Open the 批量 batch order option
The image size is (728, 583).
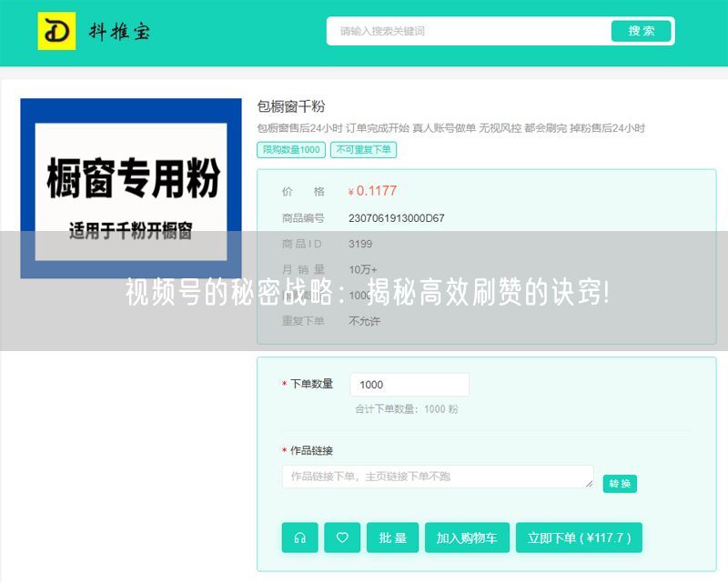(x=392, y=538)
